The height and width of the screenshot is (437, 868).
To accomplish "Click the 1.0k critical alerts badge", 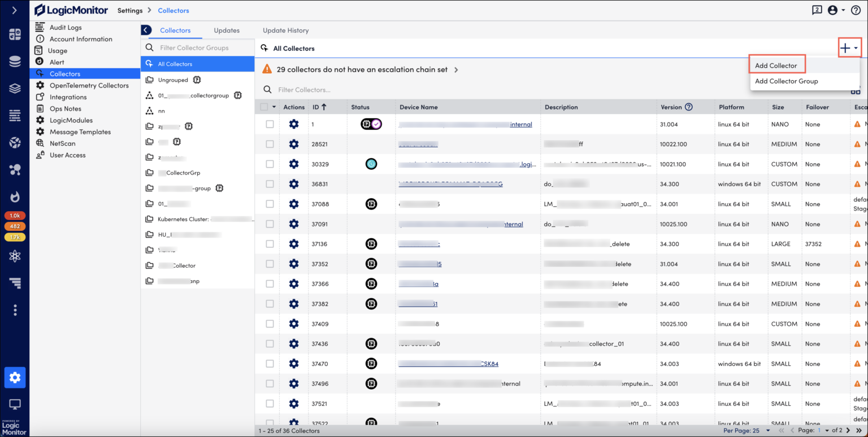I will pos(15,215).
